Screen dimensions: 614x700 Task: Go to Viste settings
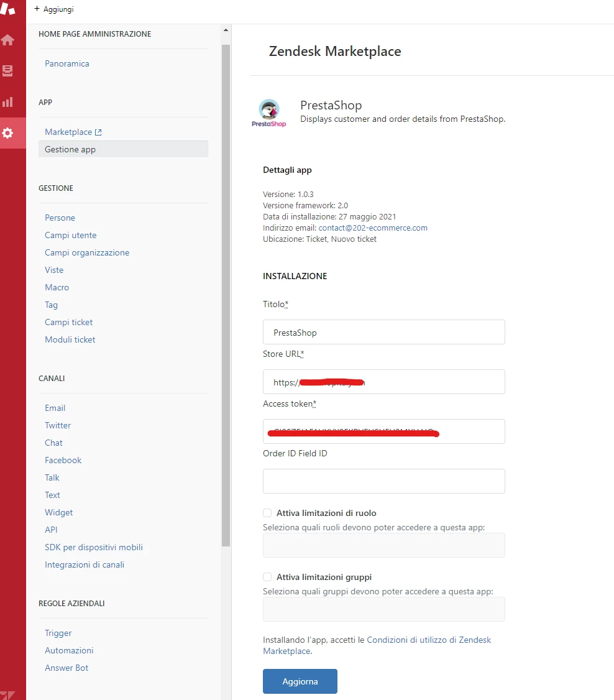(54, 270)
